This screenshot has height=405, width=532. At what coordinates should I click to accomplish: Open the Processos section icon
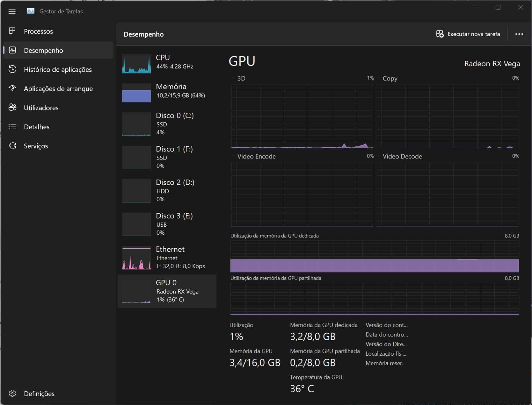click(x=12, y=31)
